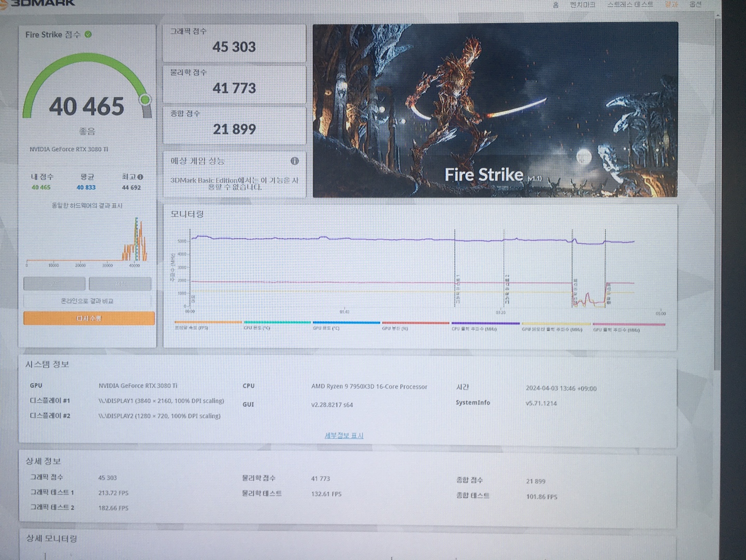Click the info icon next to 최고 score
Viewport: 746px width, 560px height.
140,177
